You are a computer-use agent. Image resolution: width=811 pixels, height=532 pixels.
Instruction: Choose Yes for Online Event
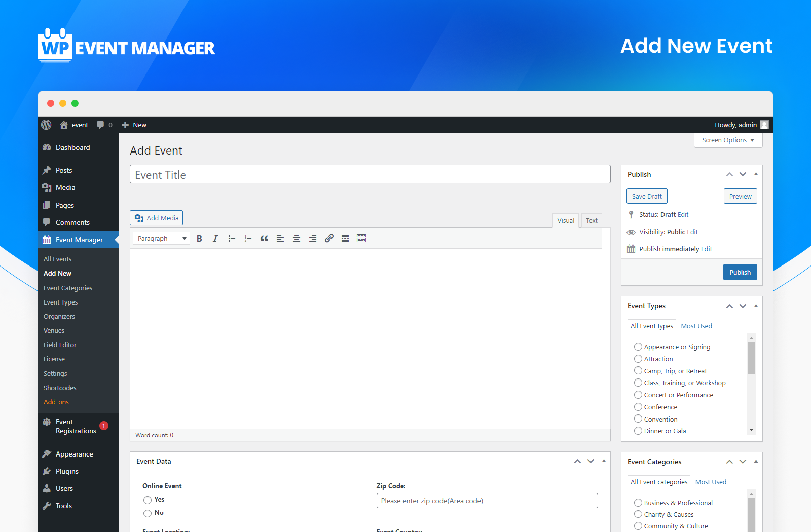(148, 500)
